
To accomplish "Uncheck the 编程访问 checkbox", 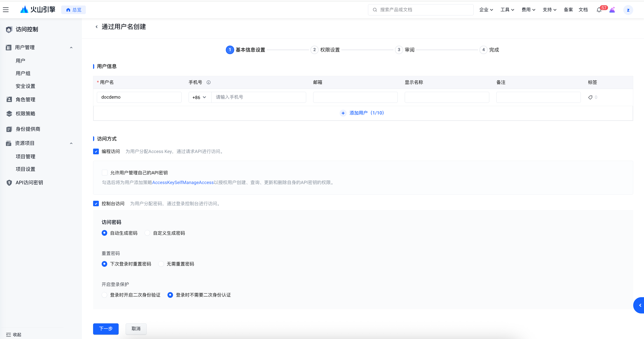I will [x=96, y=151].
